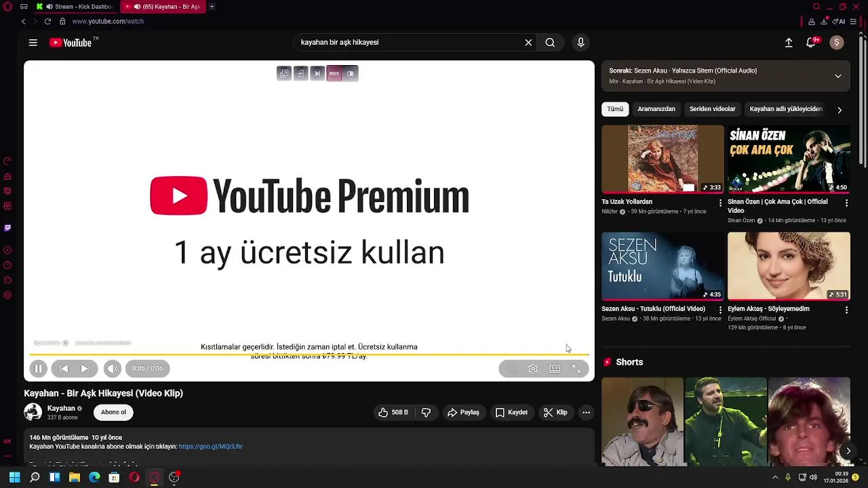Open player settings gear

[533, 369]
